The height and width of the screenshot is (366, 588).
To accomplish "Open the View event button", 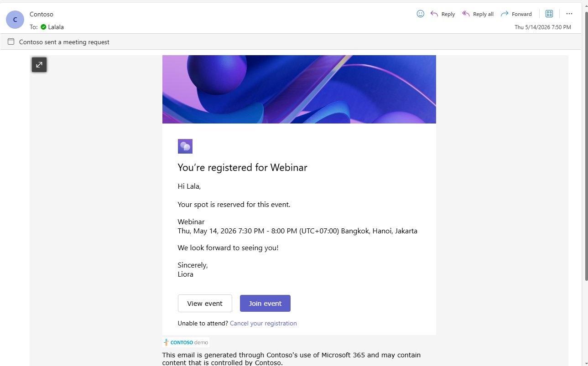I will (205, 304).
